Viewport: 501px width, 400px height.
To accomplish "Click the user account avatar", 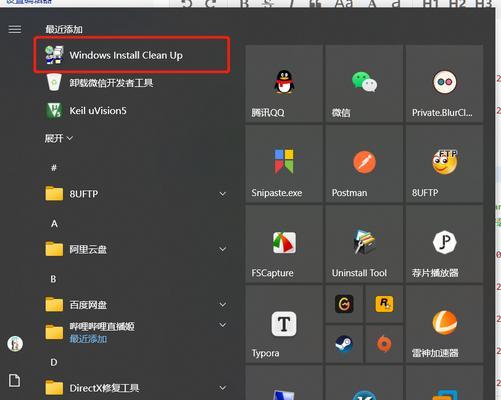I will pyautogui.click(x=15, y=344).
